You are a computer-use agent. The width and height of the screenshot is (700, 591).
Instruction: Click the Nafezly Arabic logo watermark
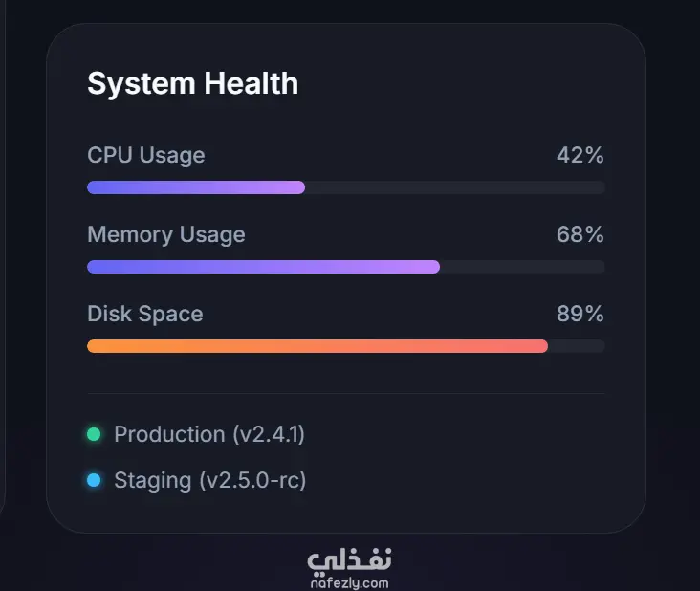350,561
